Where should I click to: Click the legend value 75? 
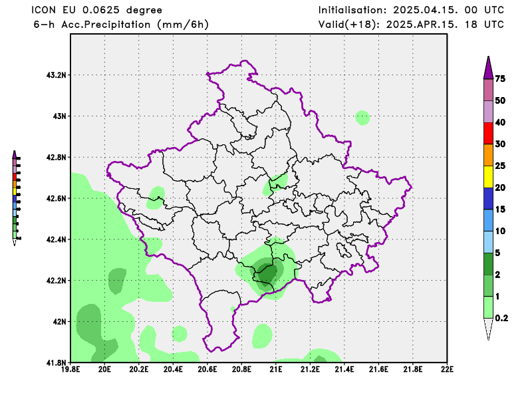tap(500, 79)
